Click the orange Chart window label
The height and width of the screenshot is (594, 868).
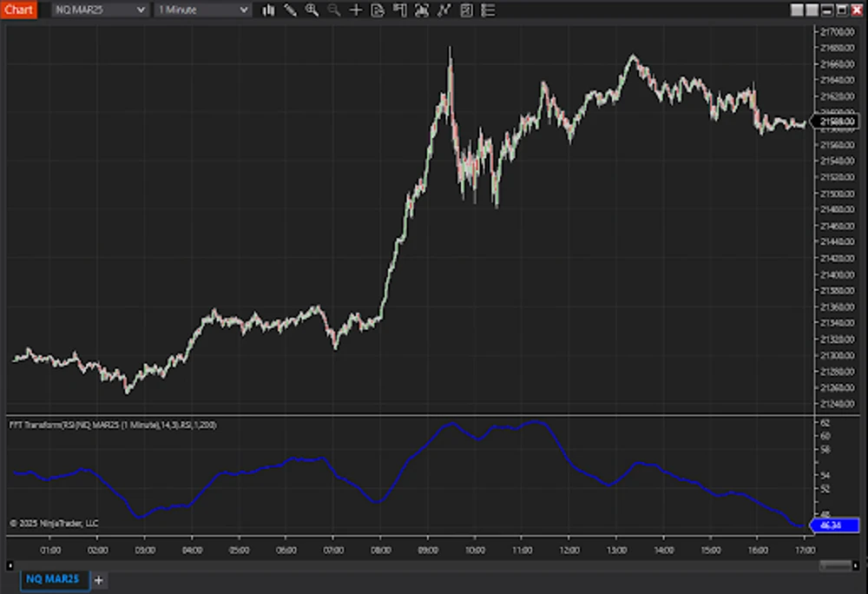click(x=19, y=10)
